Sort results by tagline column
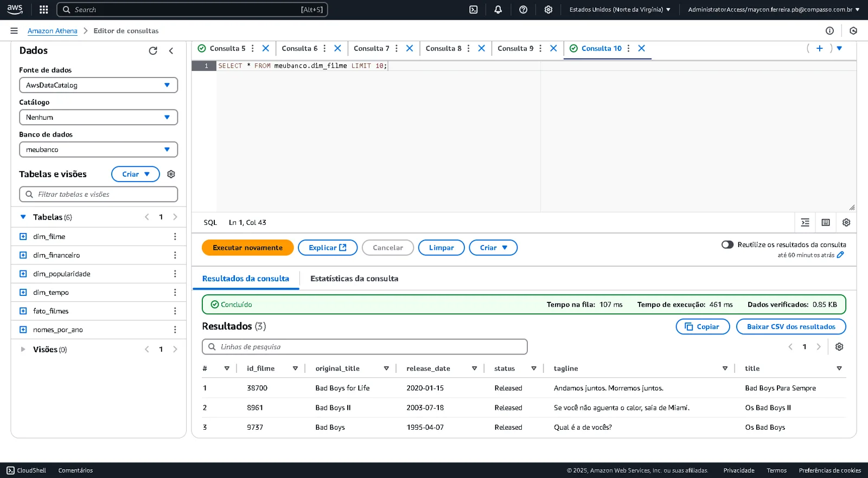This screenshot has width=868, height=478. point(725,369)
